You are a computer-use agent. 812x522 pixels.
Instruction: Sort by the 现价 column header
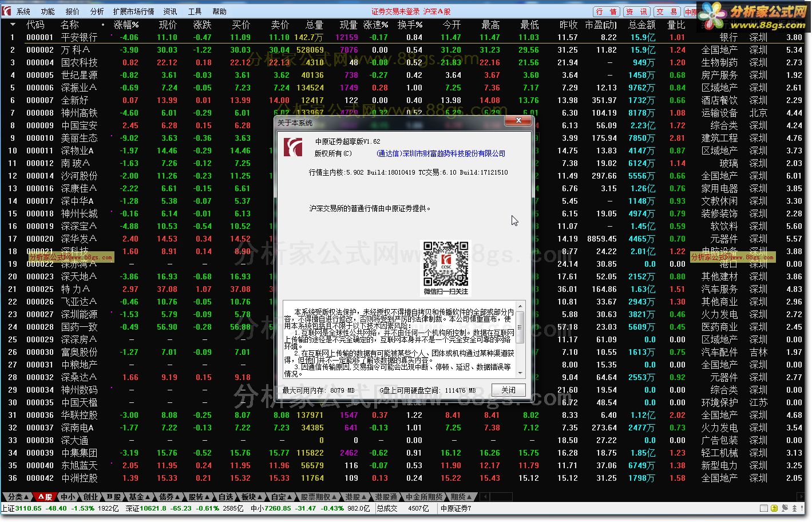[168, 25]
